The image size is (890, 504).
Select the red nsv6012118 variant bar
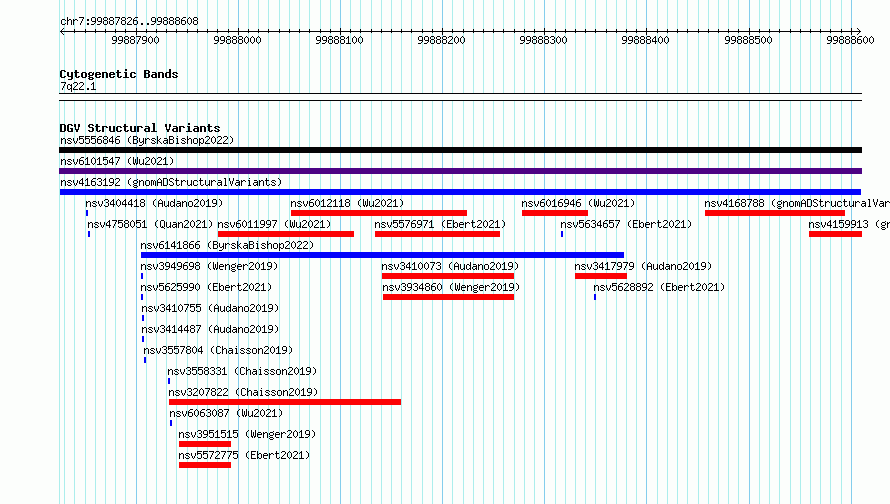pos(379,213)
